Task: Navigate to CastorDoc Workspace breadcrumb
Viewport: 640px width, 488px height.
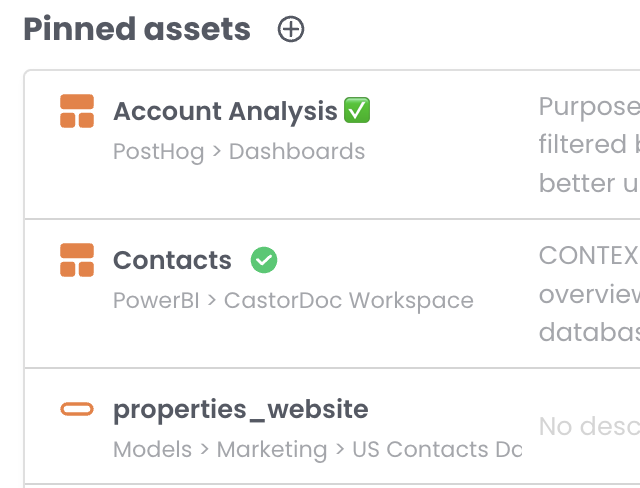Action: coord(348,301)
